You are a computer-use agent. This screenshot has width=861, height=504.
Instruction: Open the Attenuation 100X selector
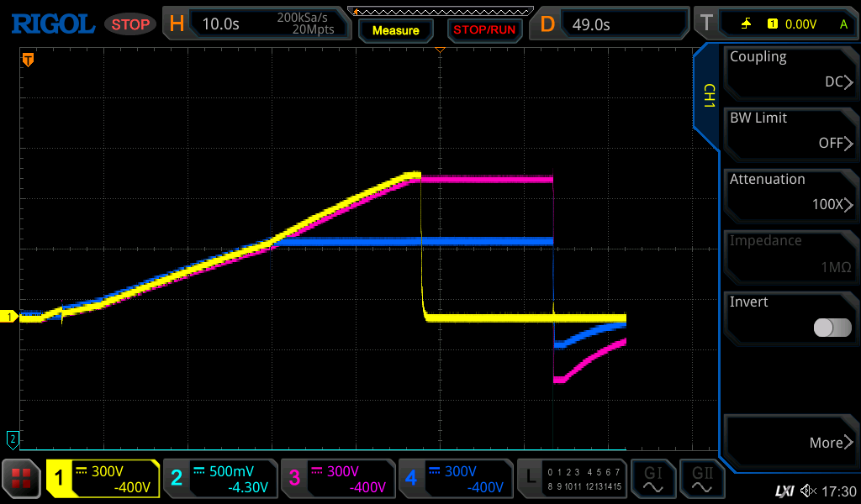point(790,192)
